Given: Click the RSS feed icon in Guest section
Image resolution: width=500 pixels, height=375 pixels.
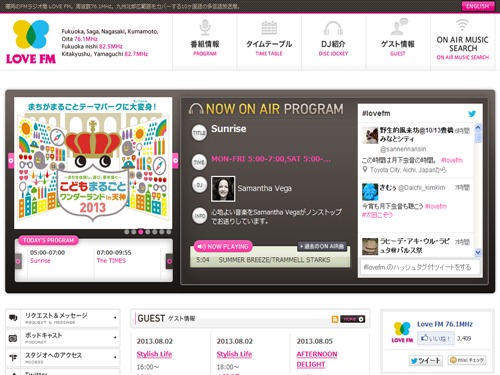Looking at the screenshot, I should pyautogui.click(x=335, y=319).
